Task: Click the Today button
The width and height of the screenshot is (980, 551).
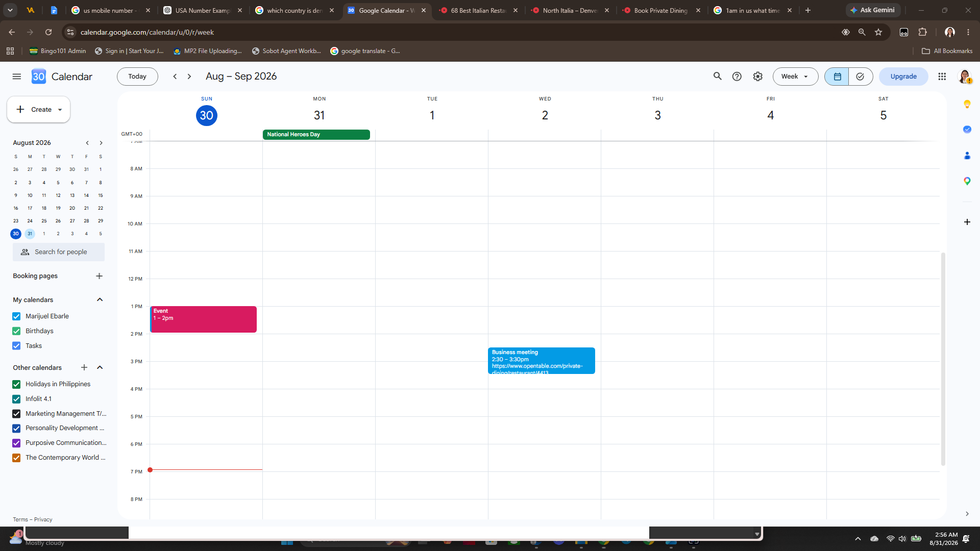Action: [137, 77]
